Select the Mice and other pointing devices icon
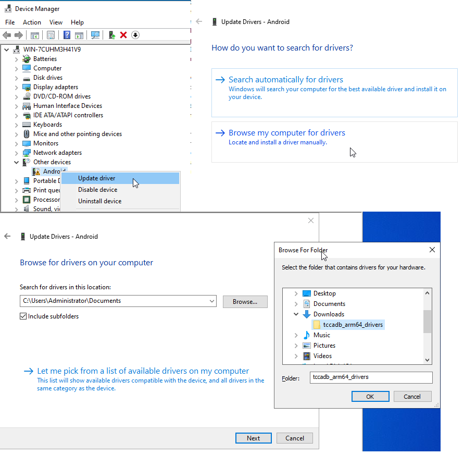Image resolution: width=476 pixels, height=467 pixels. (27, 134)
